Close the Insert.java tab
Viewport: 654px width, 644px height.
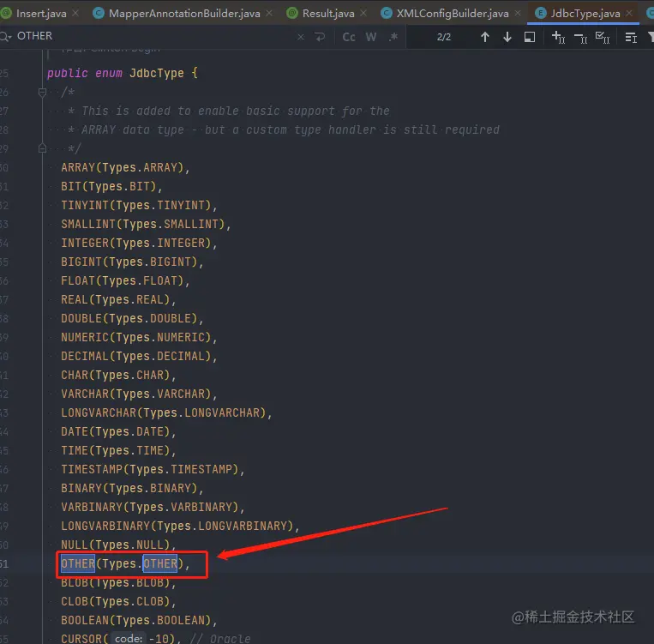pyautogui.click(x=75, y=14)
